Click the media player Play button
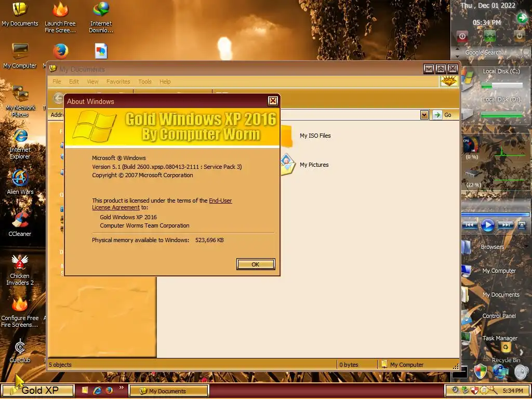532x399 pixels. coord(487,224)
